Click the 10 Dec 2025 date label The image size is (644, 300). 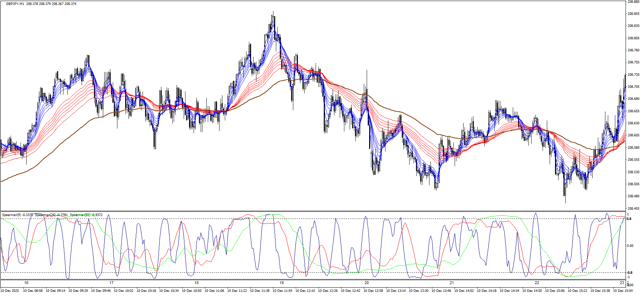(x=10, y=291)
